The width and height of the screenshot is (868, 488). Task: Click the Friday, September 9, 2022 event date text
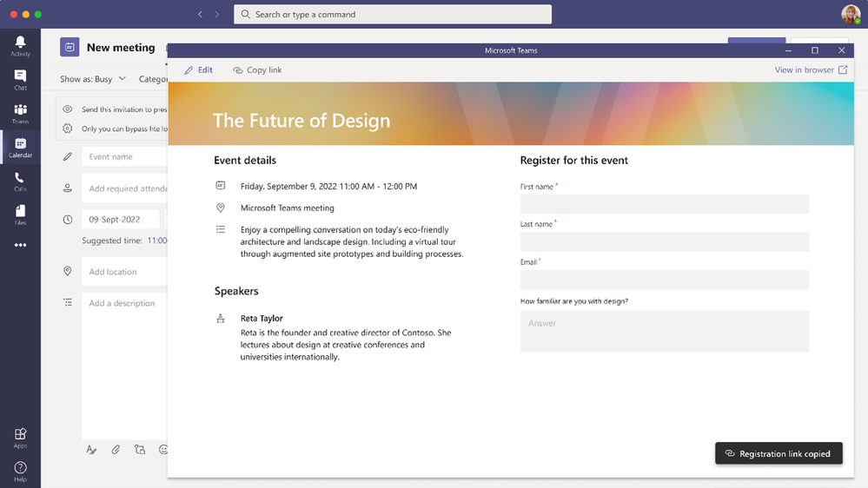(x=328, y=187)
